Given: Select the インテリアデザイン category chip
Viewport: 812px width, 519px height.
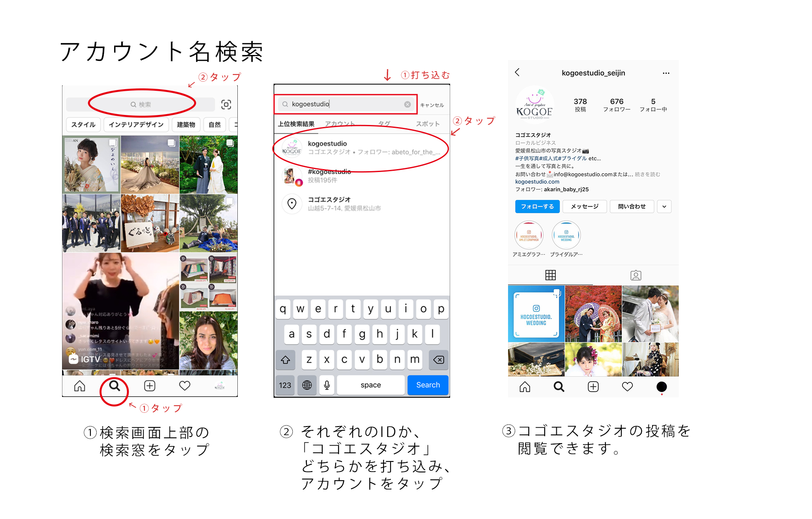Looking at the screenshot, I should (136, 125).
